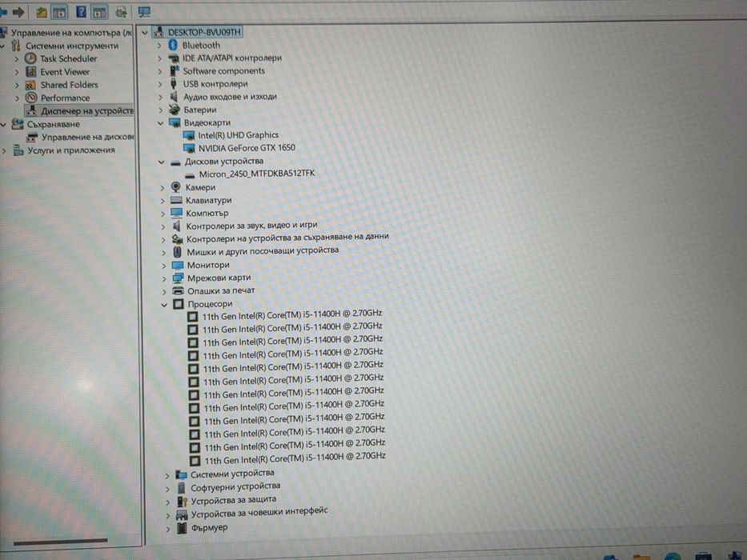Select Софтуерни устройства category
Image resolution: width=747 pixels, height=560 pixels.
coord(235,486)
